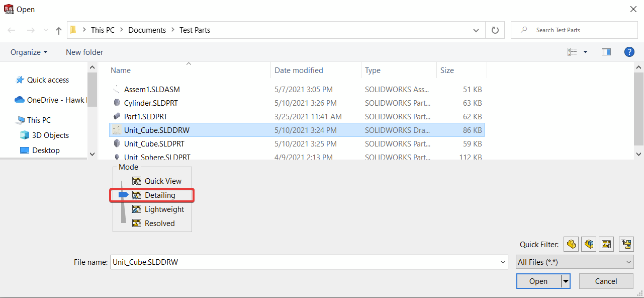Click the Detailing mode icon

click(137, 195)
